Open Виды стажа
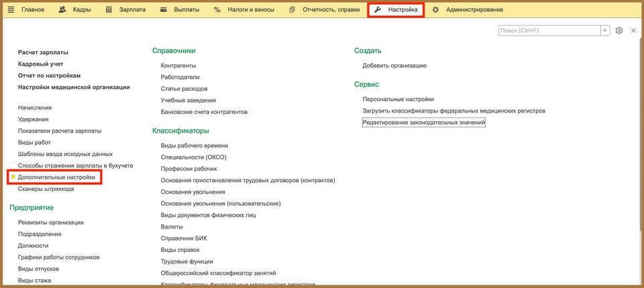644x288 pixels. coord(34,280)
